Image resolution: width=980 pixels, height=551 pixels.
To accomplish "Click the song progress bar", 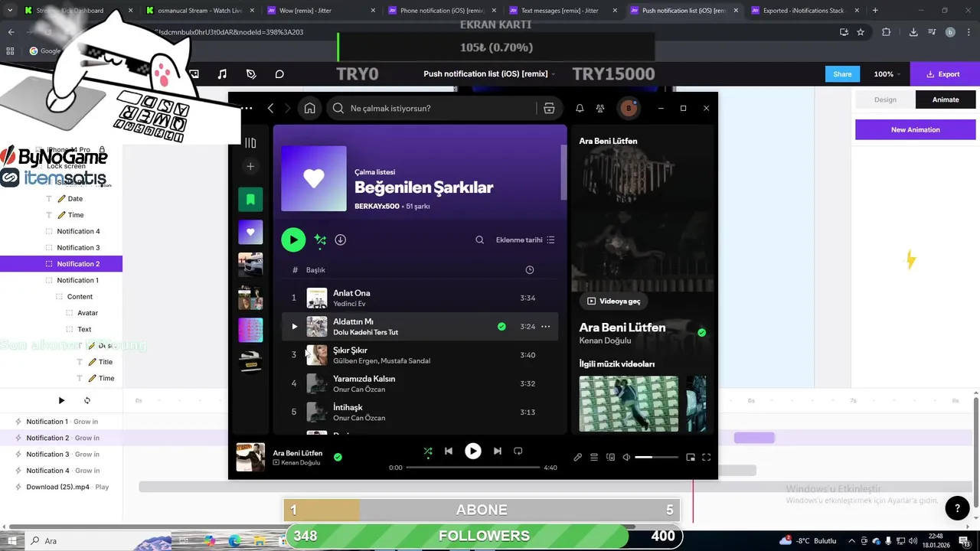I will coord(473,468).
